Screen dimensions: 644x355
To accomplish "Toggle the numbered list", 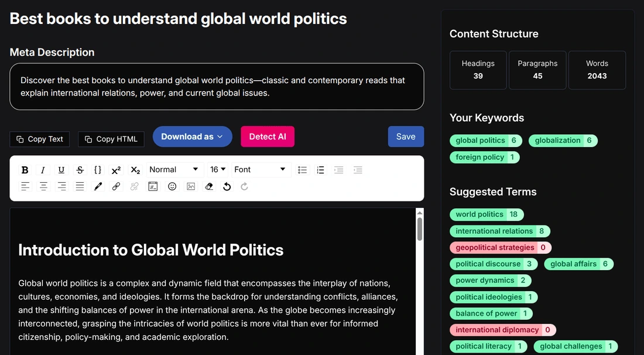I will click(320, 169).
